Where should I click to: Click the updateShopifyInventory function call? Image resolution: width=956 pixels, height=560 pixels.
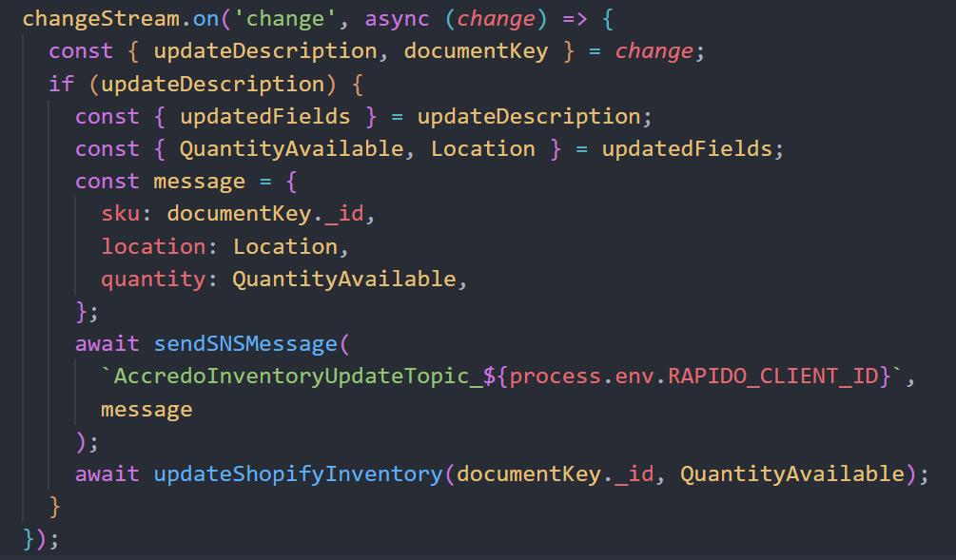[x=297, y=473]
